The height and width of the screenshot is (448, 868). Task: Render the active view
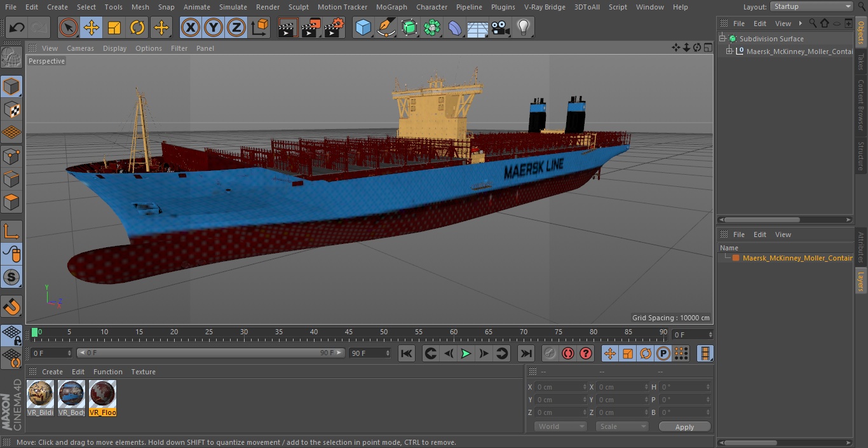[x=288, y=27]
